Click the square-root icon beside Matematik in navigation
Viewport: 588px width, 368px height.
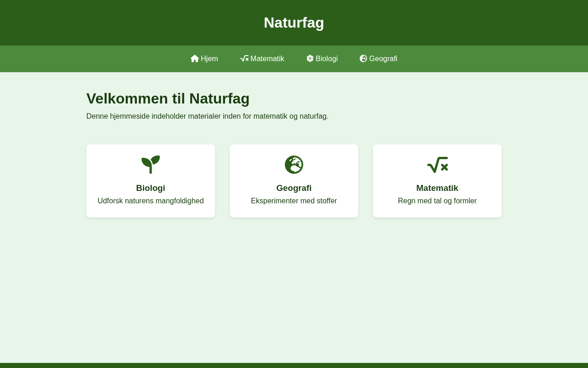(x=244, y=58)
